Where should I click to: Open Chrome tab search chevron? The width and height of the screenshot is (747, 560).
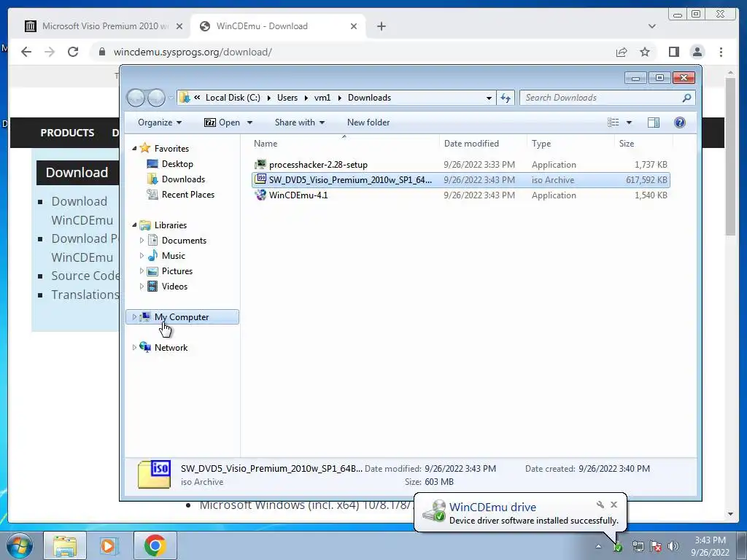[x=651, y=26]
